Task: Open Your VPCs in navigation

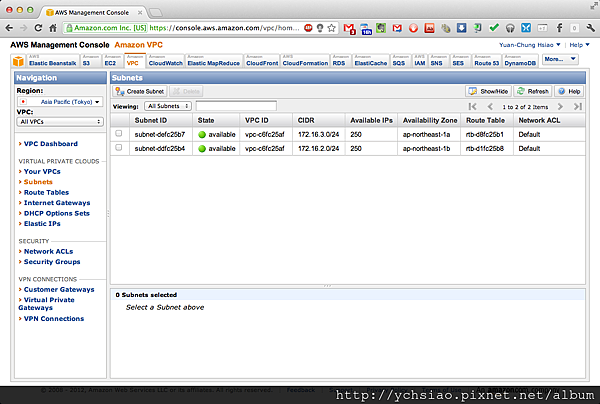Action: (x=42, y=171)
